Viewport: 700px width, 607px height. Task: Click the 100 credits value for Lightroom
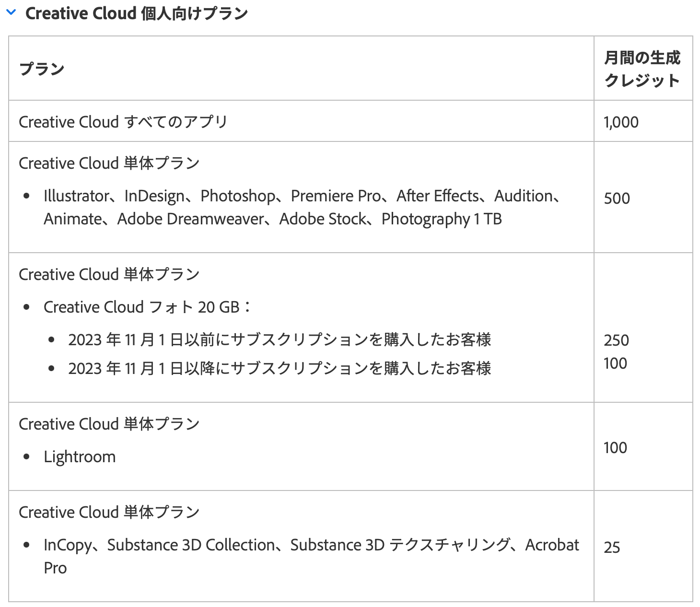point(615,447)
